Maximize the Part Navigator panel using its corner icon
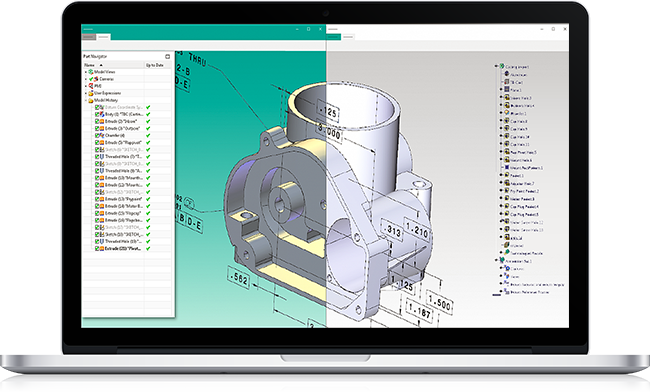 [x=167, y=56]
